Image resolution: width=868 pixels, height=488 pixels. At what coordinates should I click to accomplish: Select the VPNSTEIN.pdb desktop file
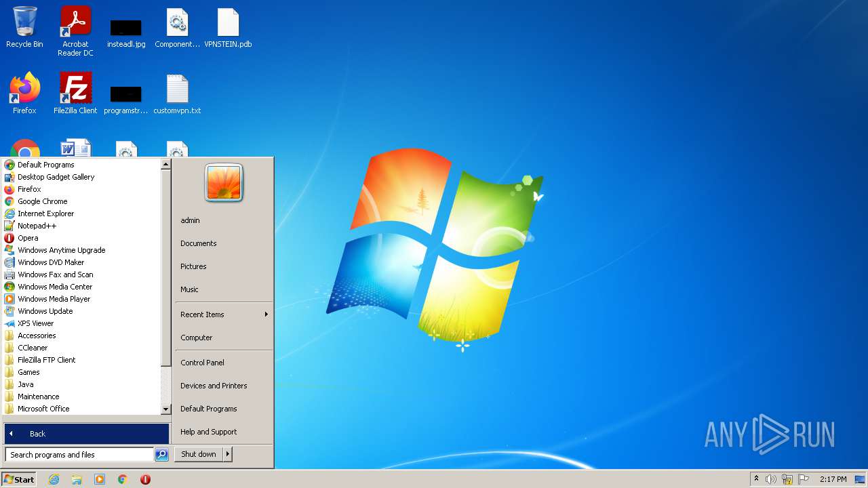[x=228, y=28]
